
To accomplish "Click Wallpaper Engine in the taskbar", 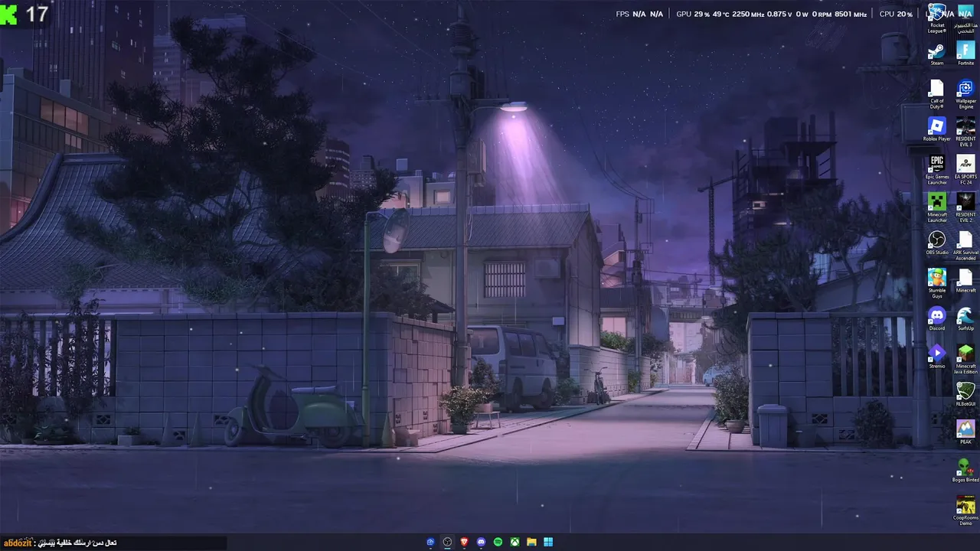I will click(x=430, y=542).
